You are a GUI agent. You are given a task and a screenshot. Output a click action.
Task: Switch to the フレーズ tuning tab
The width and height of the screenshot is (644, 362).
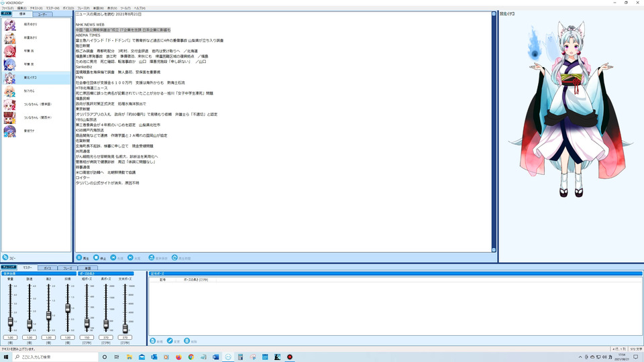[68, 268]
